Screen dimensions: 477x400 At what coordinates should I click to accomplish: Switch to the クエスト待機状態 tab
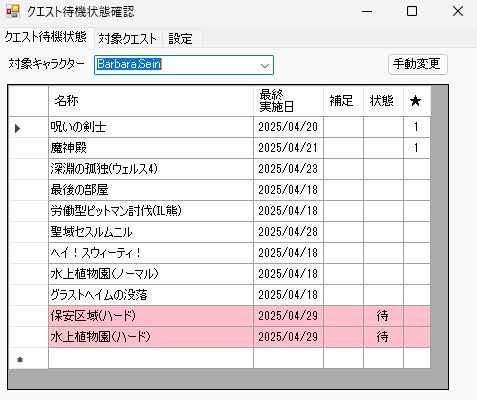click(x=46, y=37)
